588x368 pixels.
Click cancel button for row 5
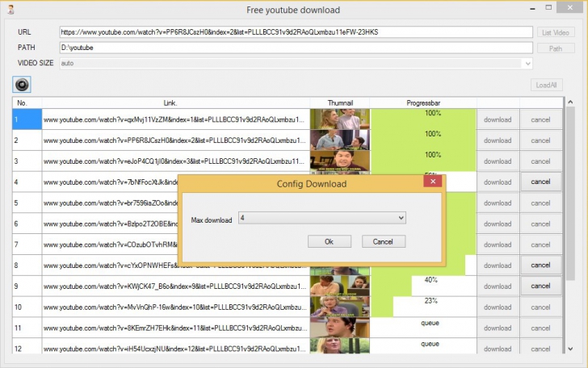point(541,203)
